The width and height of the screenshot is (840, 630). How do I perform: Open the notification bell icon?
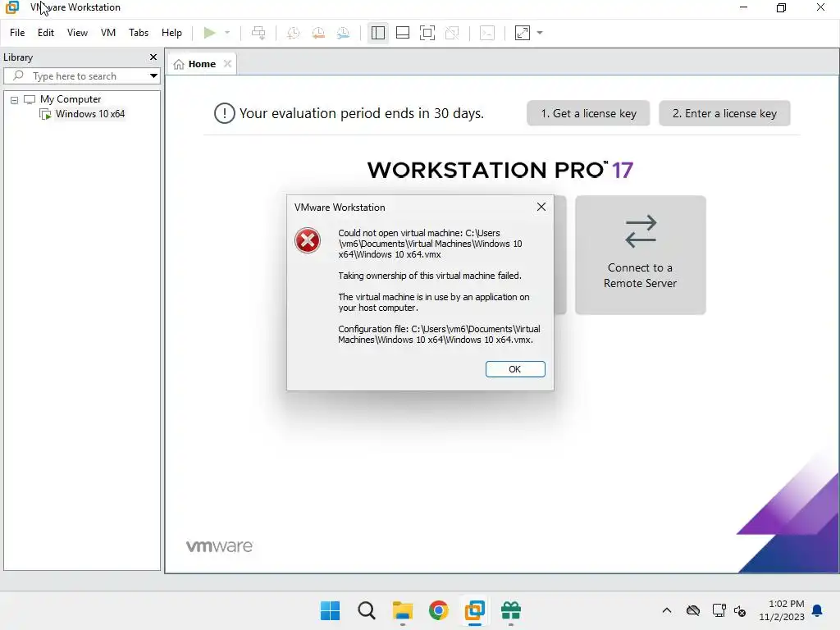[818, 610]
